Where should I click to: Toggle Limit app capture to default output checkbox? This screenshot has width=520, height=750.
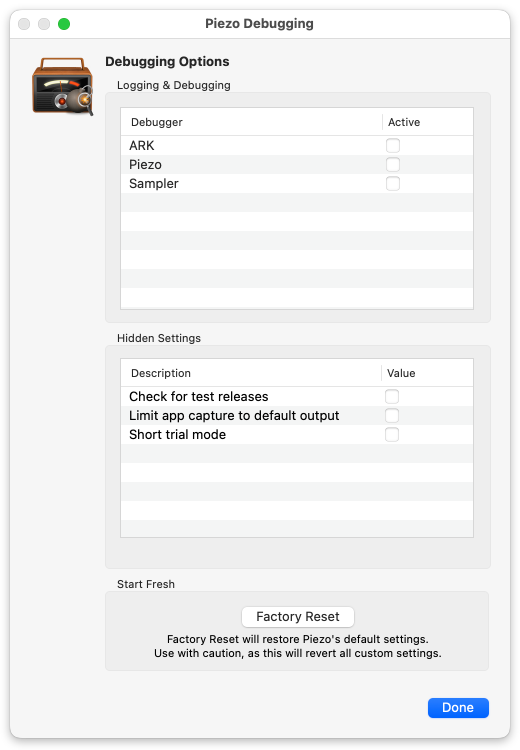(x=392, y=416)
